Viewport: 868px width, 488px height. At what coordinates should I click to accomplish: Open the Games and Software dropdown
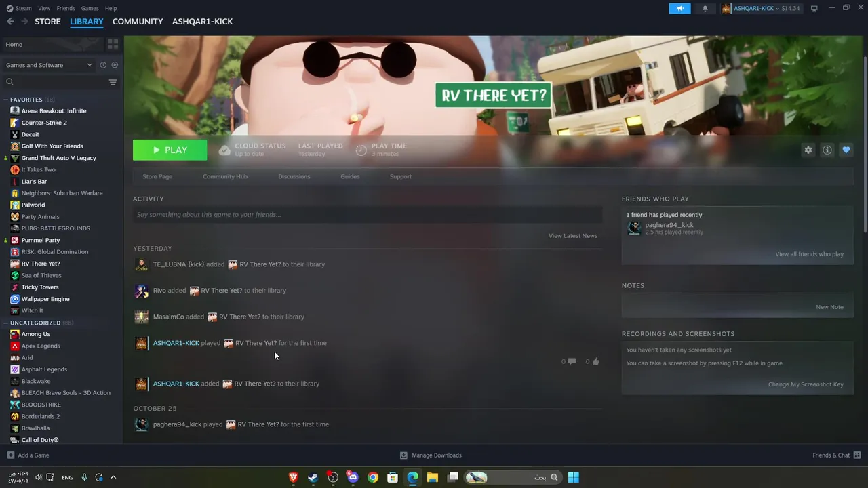pos(49,65)
